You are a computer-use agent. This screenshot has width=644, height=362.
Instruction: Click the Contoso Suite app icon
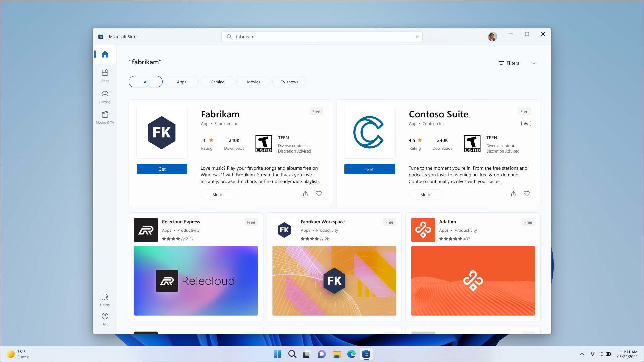pos(370,132)
